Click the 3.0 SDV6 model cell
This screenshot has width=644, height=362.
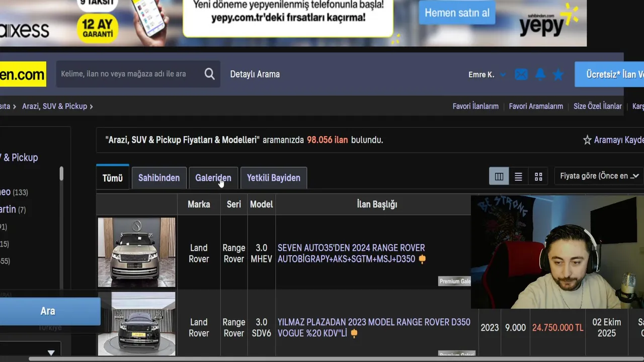261,328
